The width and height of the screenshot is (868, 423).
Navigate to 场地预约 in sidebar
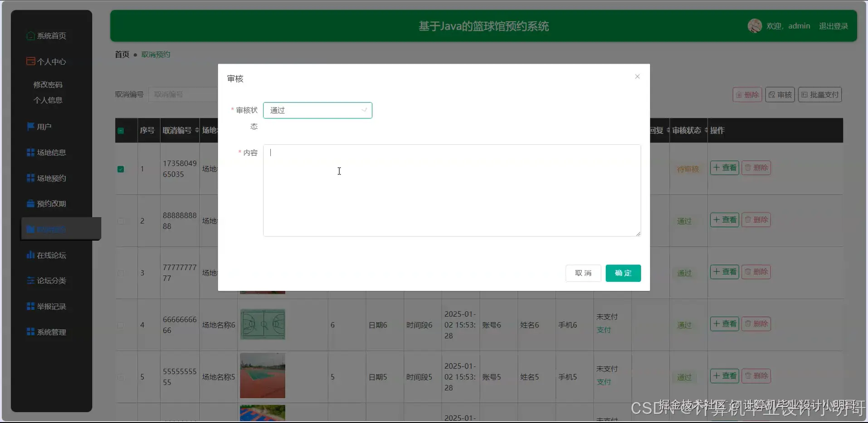point(50,178)
